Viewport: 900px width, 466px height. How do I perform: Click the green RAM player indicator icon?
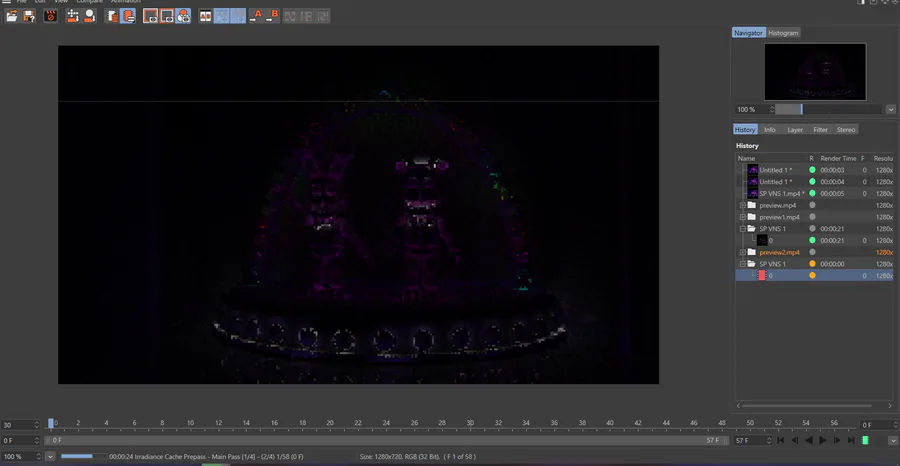[x=865, y=440]
